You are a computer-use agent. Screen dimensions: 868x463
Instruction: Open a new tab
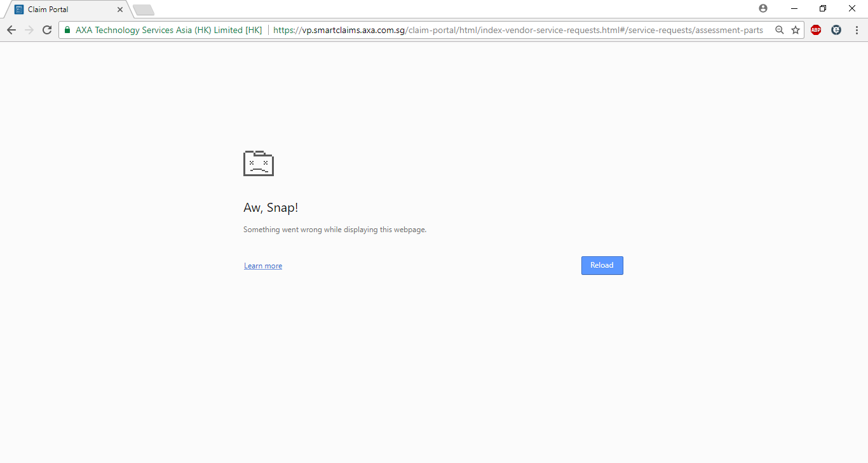tap(144, 10)
